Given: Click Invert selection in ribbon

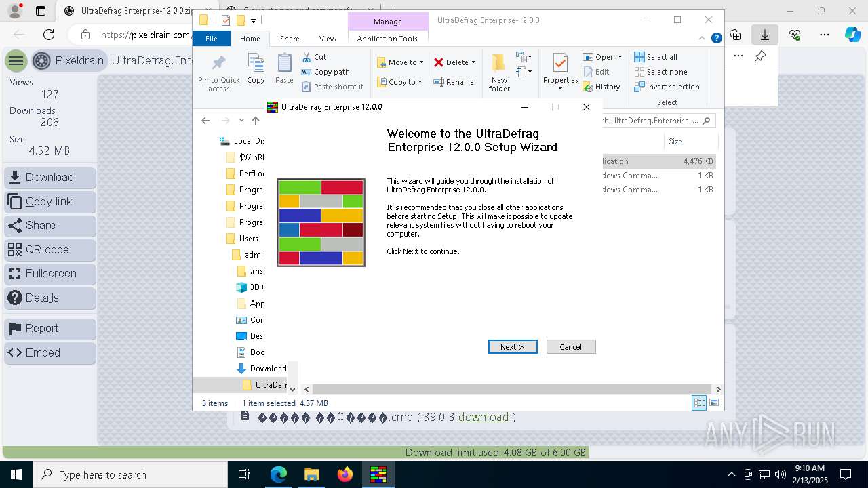Looking at the screenshot, I should [x=667, y=87].
